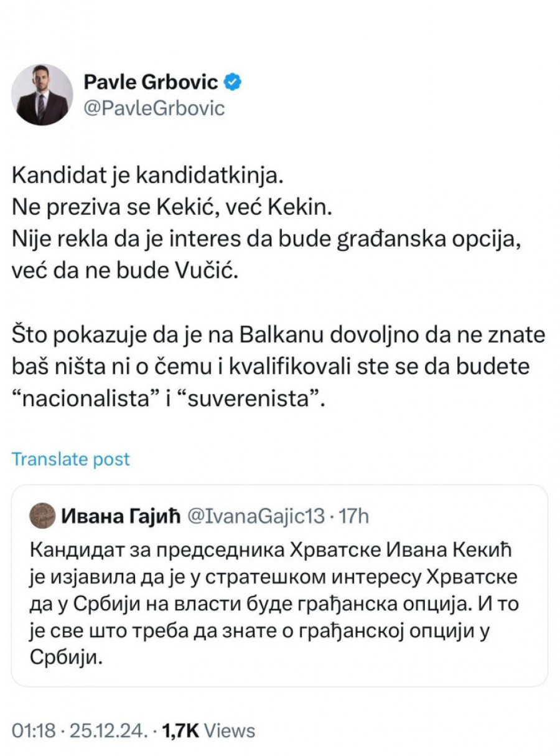Image resolution: width=560 pixels, height=756 pixels.
Task: Open the 1,7K Views count
Action: point(208,730)
